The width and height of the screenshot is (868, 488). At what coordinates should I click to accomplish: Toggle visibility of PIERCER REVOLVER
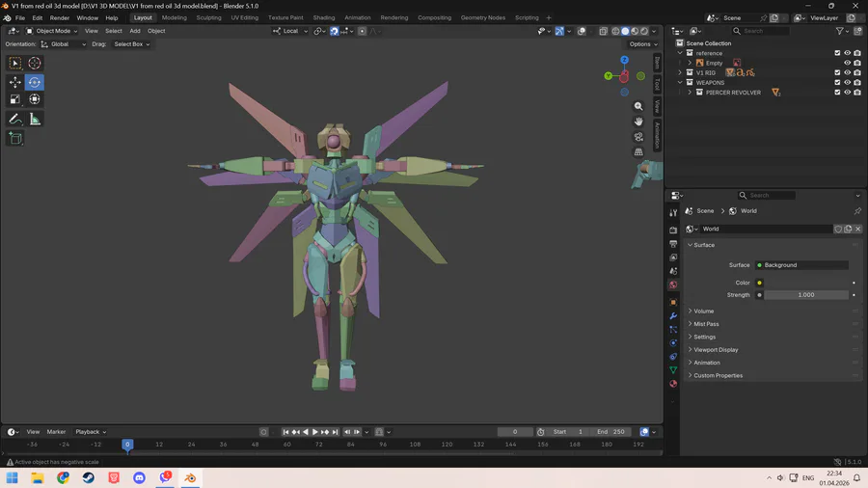pos(848,93)
